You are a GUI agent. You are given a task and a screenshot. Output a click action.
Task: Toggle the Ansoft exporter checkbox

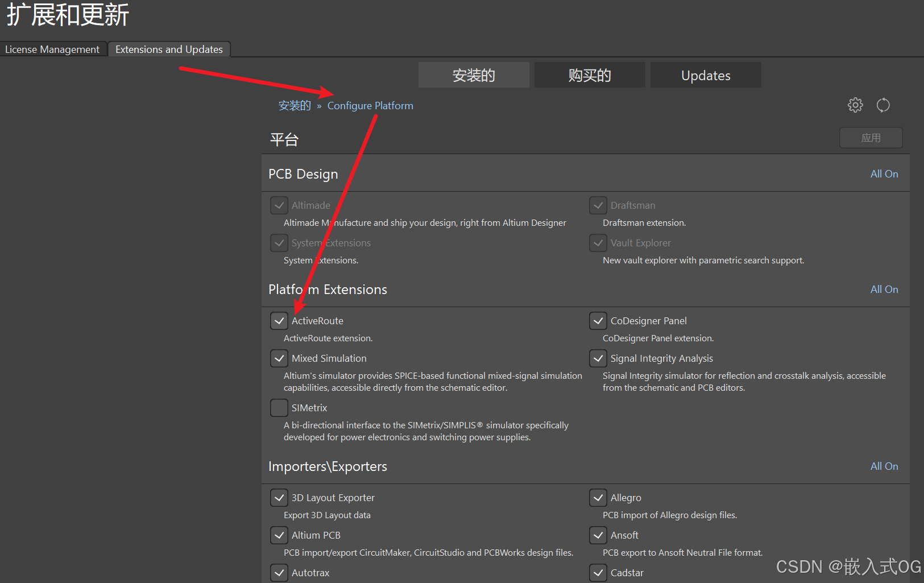pos(598,535)
